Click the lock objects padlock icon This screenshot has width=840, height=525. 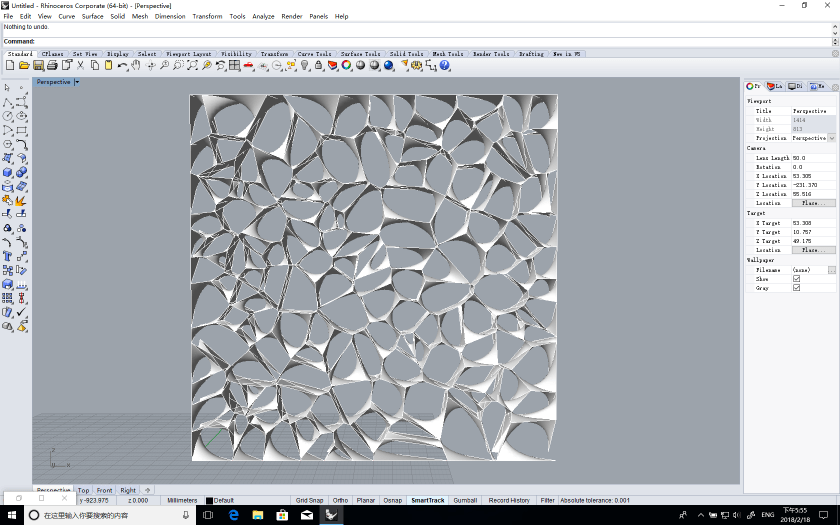coord(318,65)
